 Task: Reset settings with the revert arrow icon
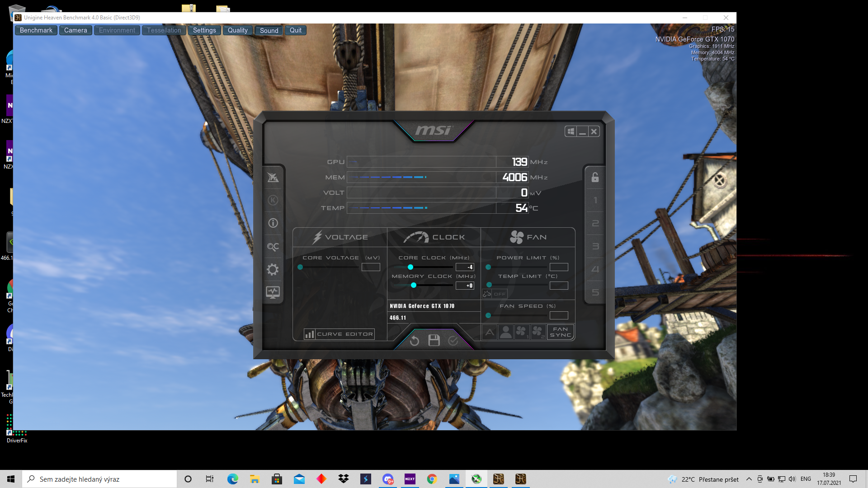click(415, 341)
